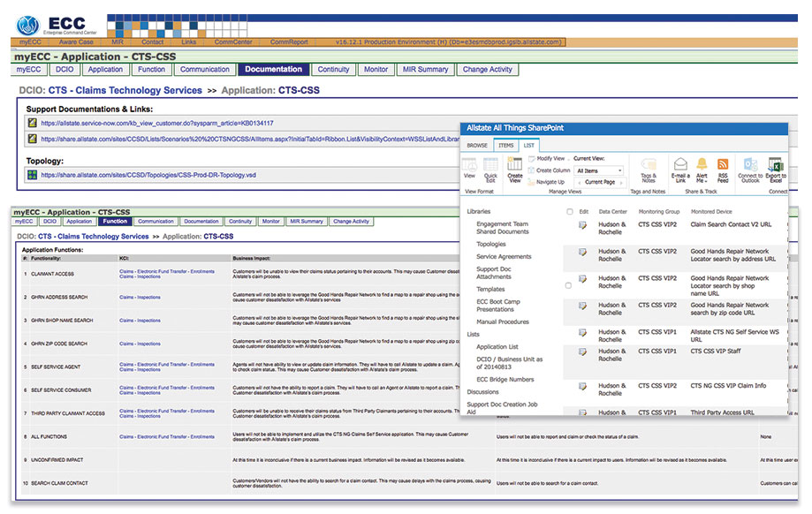Image resolution: width=812 pixels, height=514 pixels.
Task: Open the MIR Summary tab in the upper window
Action: point(425,70)
